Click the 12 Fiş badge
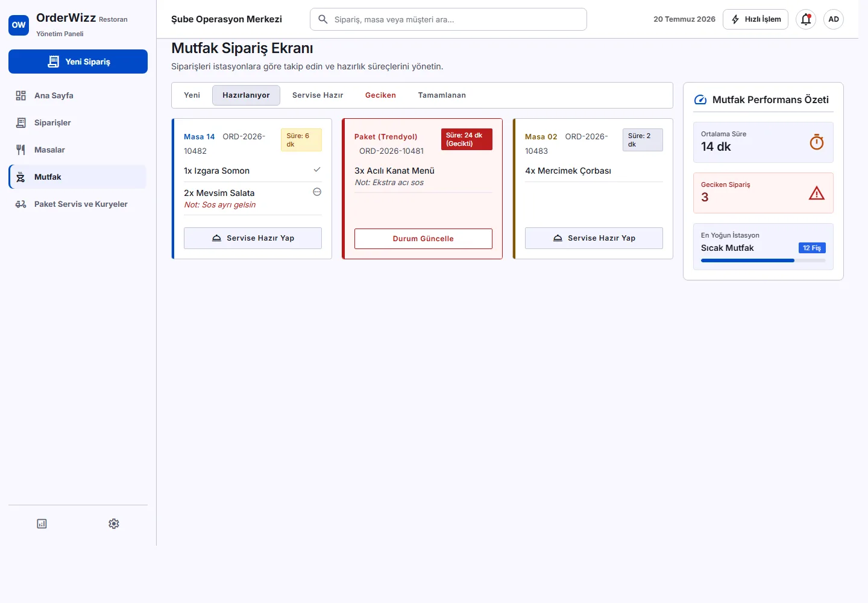The width and height of the screenshot is (868, 603). coord(812,248)
